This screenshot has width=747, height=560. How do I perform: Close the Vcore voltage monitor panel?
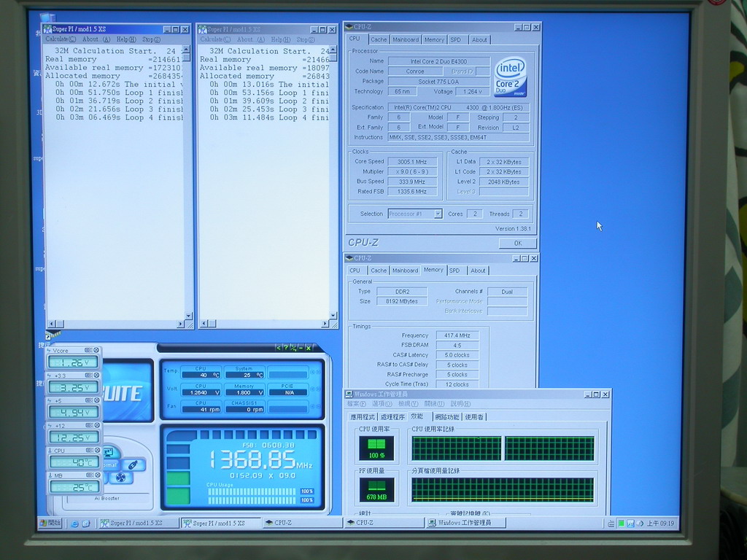click(96, 350)
